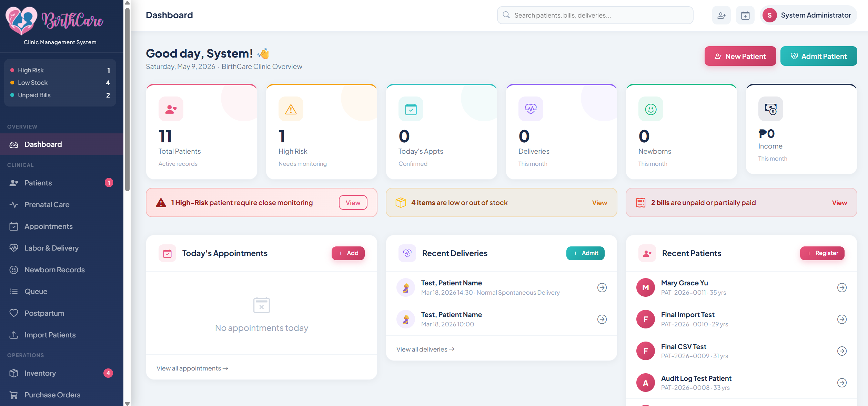Open Labor & Delivery in the sidebar
This screenshot has width=868, height=406.
(x=62, y=248)
